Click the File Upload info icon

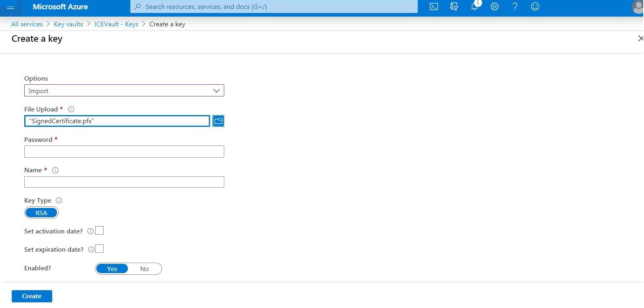(71, 109)
